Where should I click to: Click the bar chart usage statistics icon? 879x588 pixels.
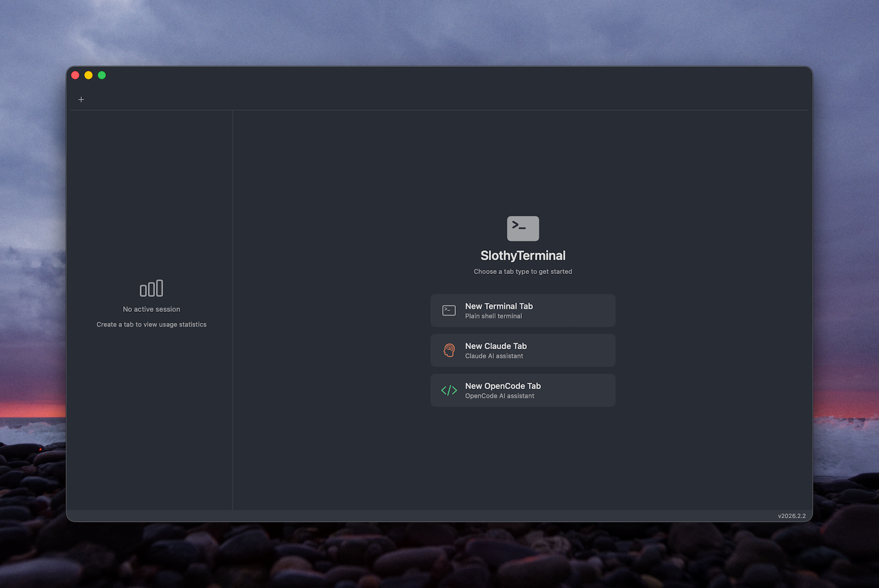point(151,287)
